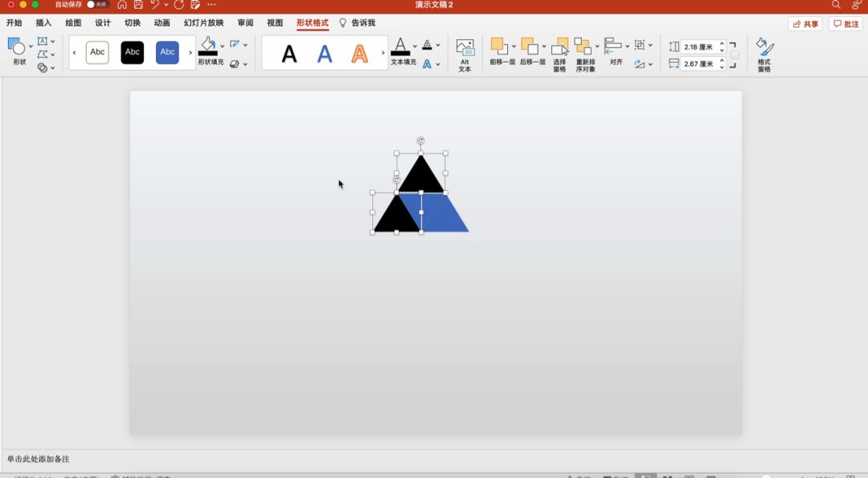
Task: Click the shape effects icon
Action: pyautogui.click(x=235, y=64)
